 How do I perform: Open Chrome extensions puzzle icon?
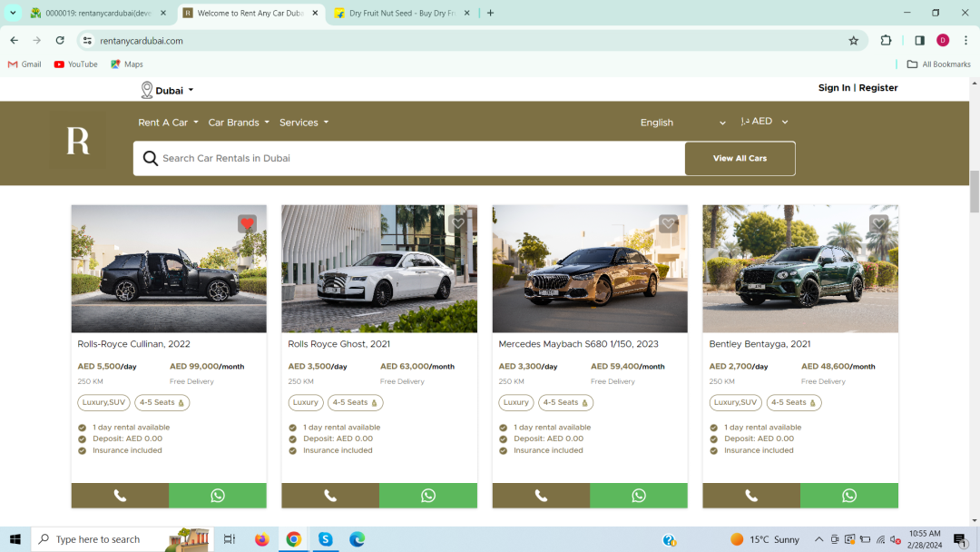(x=886, y=41)
